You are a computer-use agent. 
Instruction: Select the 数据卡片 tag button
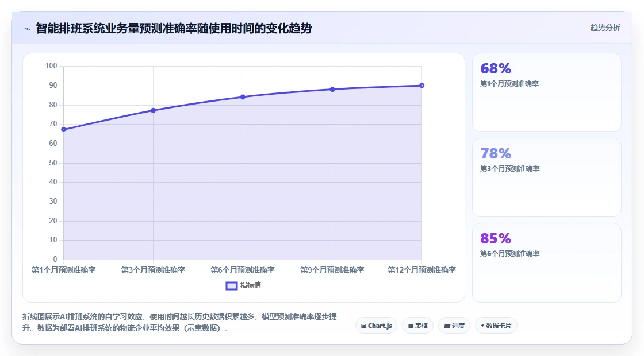click(496, 326)
